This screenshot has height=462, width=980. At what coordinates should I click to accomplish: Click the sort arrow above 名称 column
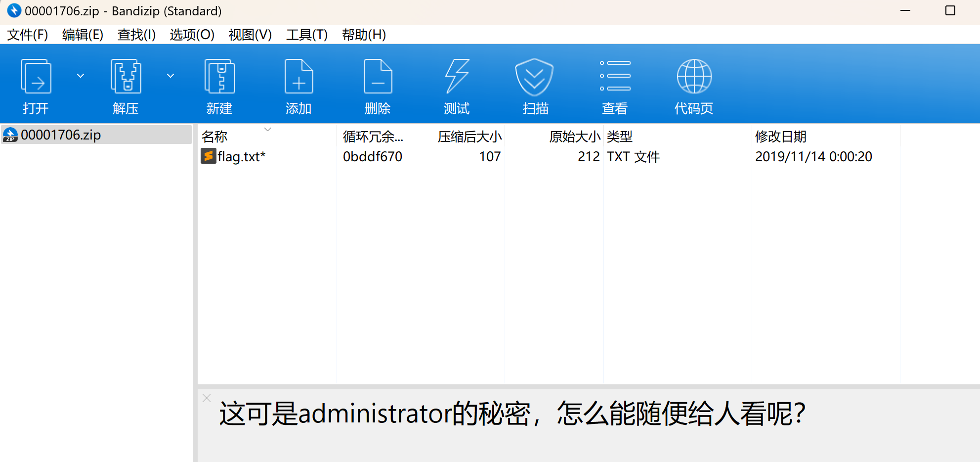tap(267, 129)
